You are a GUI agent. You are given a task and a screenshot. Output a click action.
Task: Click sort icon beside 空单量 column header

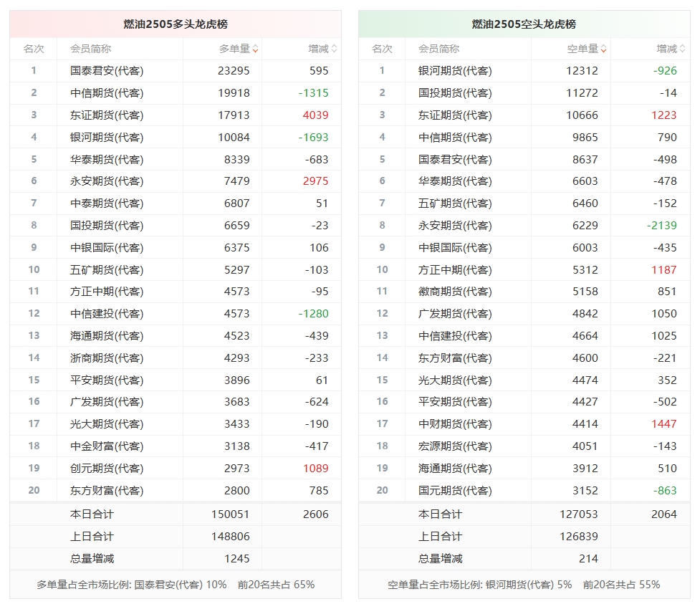(x=604, y=49)
